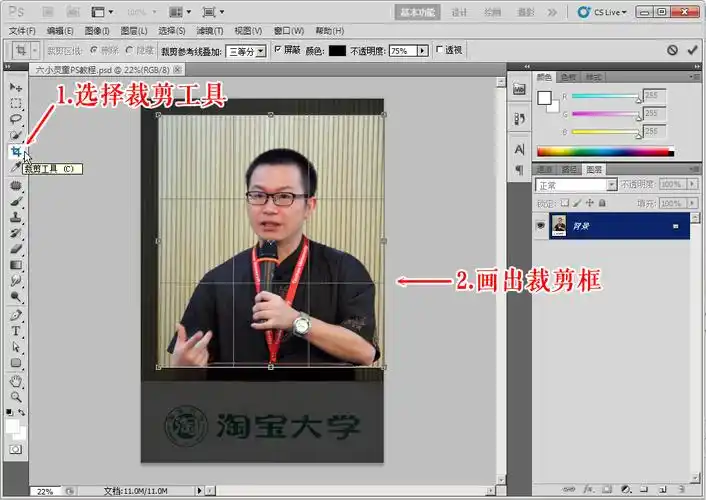Screen dimensions: 706x500
Task: Select the History Brush tool
Action: click(16, 233)
